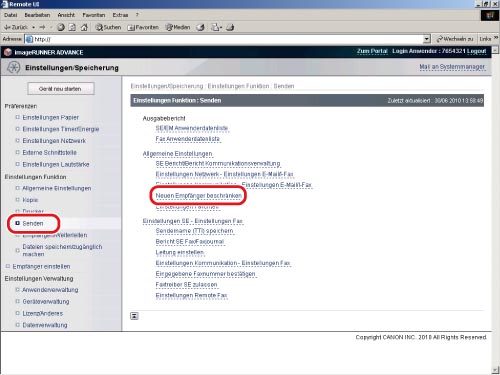Viewport: 500px width, 375px height.
Task: Select Senden in the sidebar
Action: (33, 223)
